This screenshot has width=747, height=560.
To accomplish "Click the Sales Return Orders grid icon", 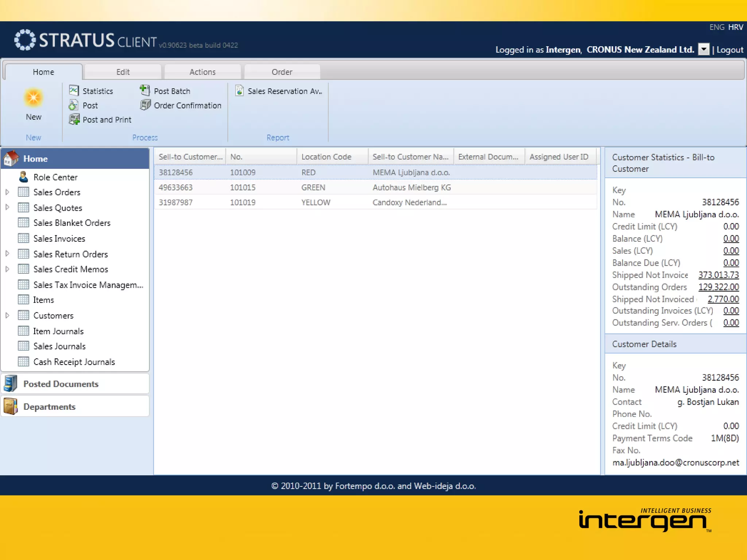I will [23, 254].
